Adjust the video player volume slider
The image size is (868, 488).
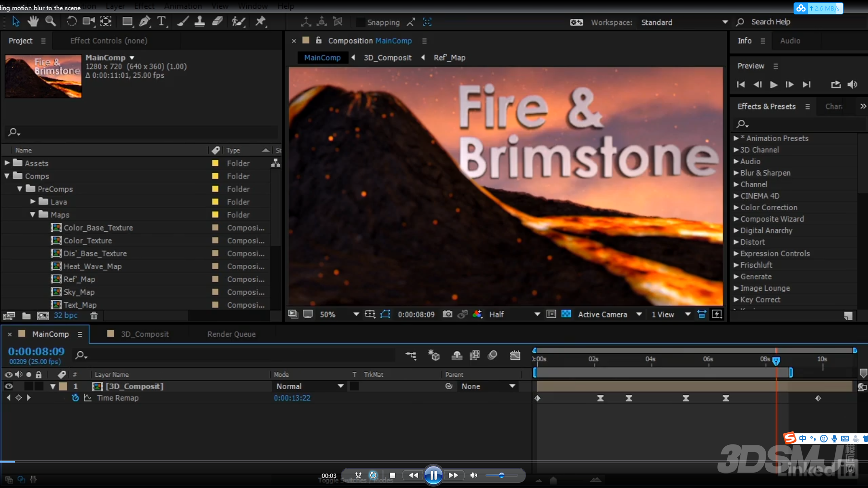click(x=502, y=476)
